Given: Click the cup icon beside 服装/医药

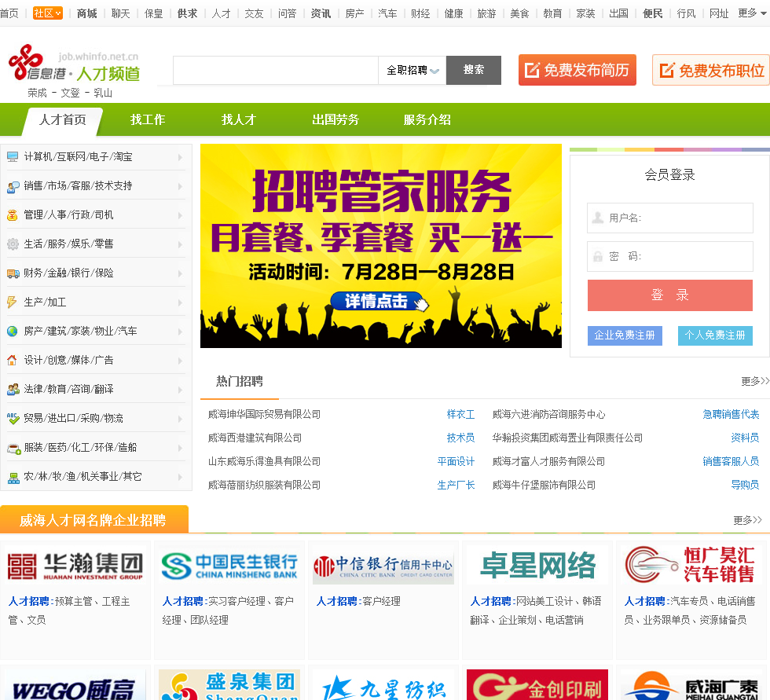Looking at the screenshot, I should click(13, 448).
